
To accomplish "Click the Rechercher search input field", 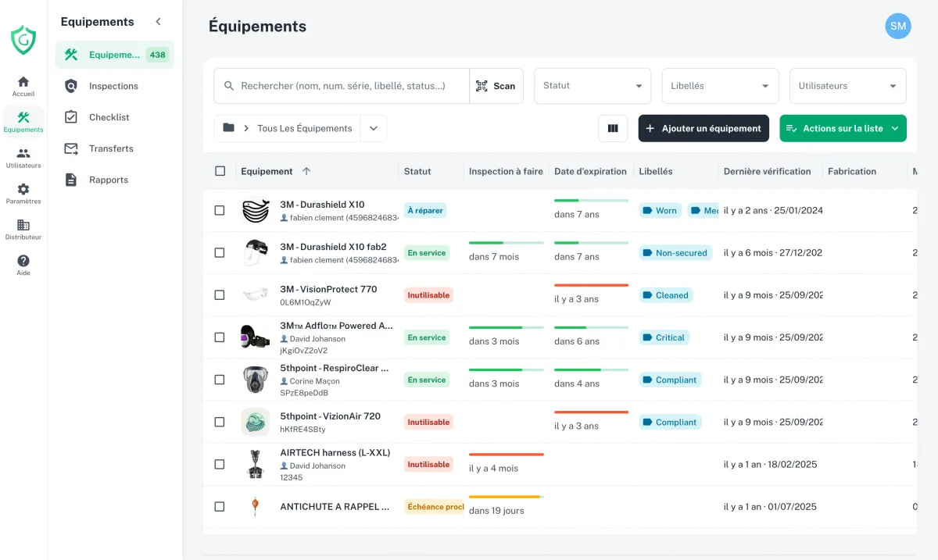I will click(342, 86).
